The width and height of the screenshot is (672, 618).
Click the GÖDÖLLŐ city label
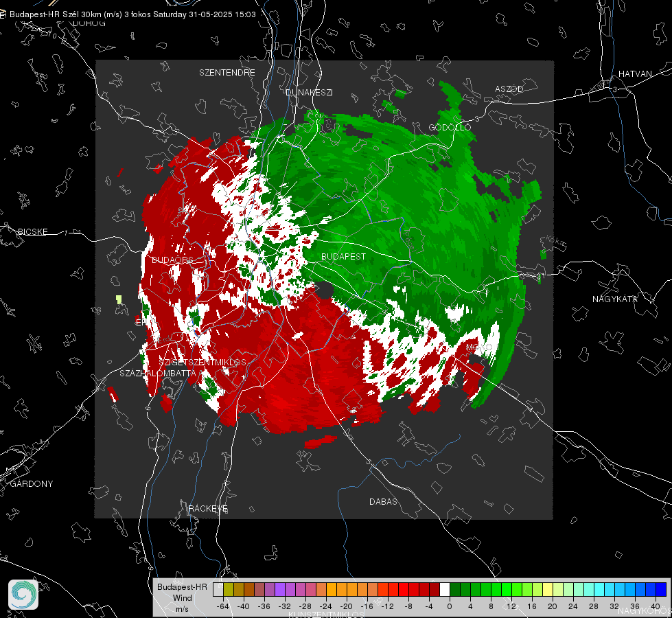coord(450,127)
